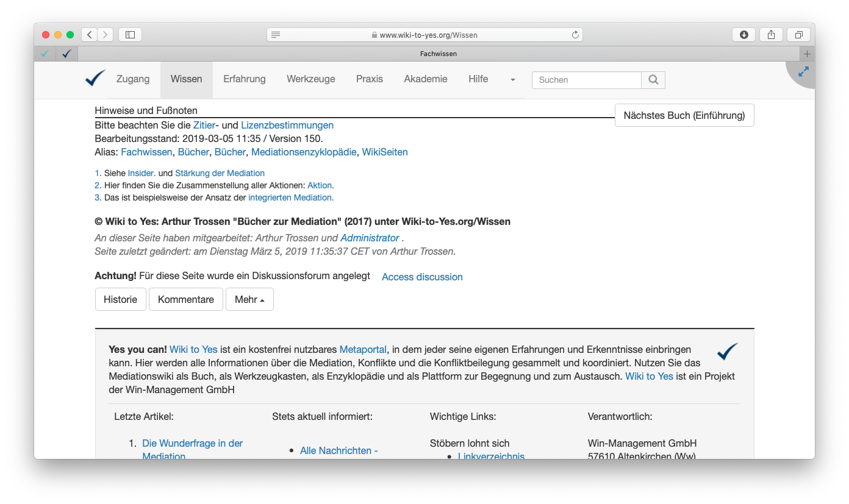Click Nächstes Buch (Einführung) button

point(684,115)
